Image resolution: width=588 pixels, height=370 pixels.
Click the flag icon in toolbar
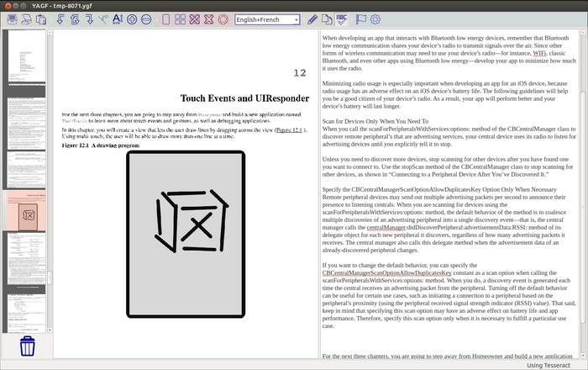coord(360,19)
